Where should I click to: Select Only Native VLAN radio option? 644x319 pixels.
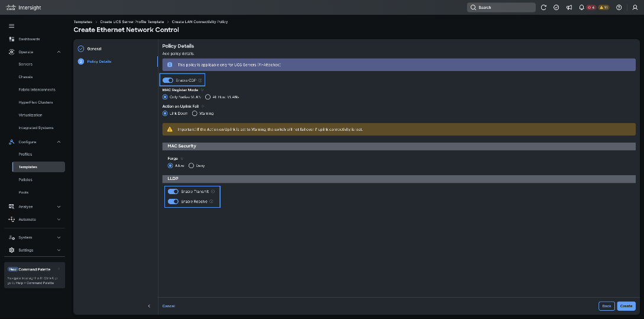point(165,97)
